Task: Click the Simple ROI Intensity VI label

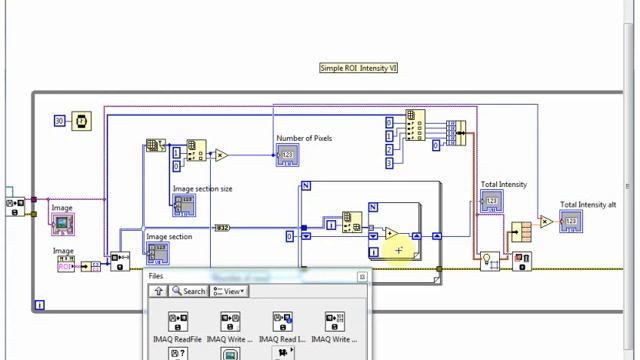Action: click(x=358, y=68)
